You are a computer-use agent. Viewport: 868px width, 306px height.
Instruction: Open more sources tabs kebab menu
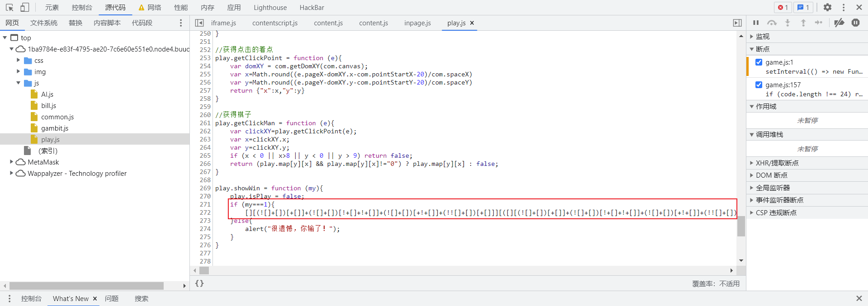point(181,23)
